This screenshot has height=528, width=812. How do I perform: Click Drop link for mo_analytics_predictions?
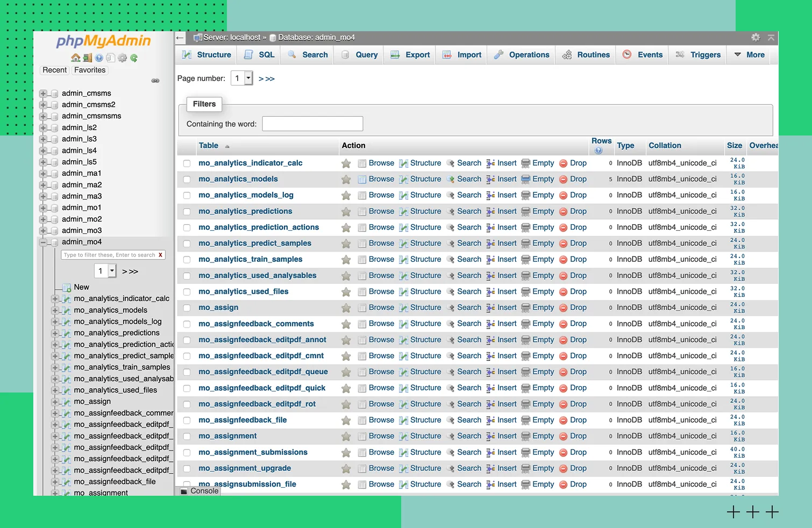point(578,211)
